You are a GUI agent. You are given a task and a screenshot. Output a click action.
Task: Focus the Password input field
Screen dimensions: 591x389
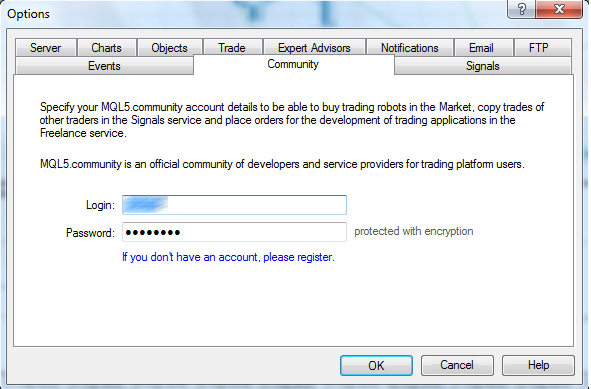pyautogui.click(x=234, y=232)
